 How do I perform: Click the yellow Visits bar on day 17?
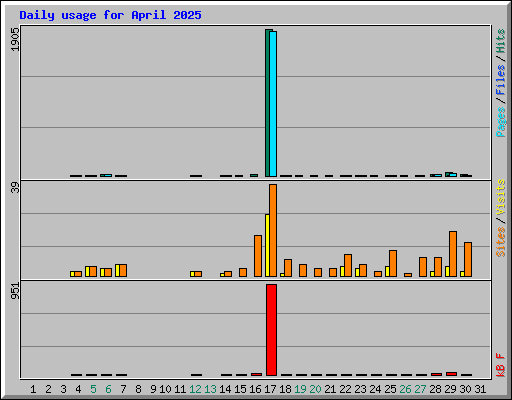pyautogui.click(x=267, y=245)
